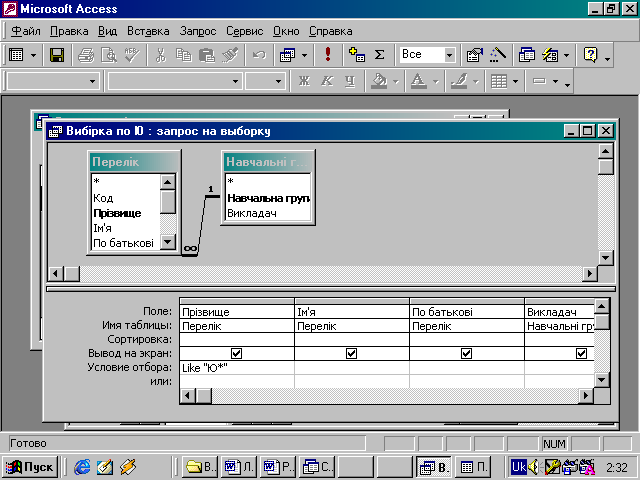Switch to the 'Л.' Word taskbar button

pyautogui.click(x=239, y=467)
